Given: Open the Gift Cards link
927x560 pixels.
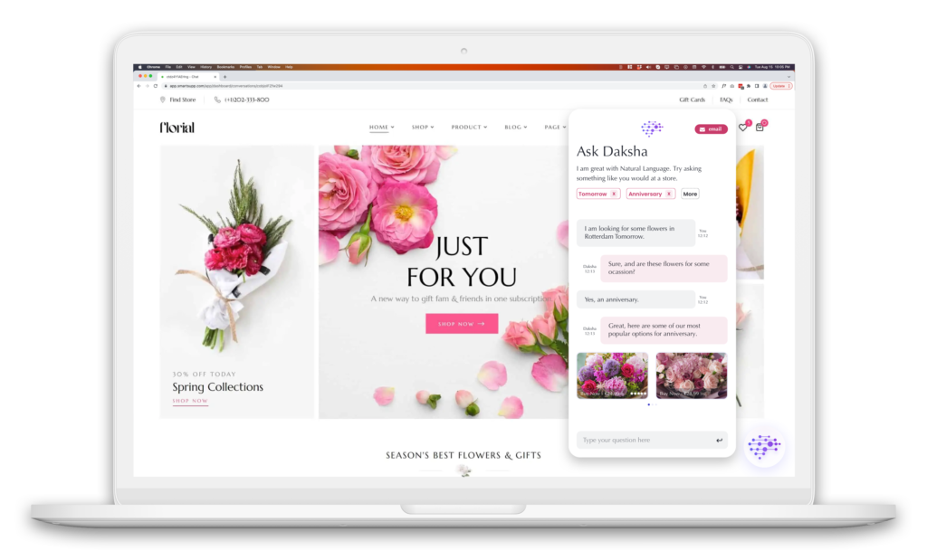Looking at the screenshot, I should [x=692, y=100].
